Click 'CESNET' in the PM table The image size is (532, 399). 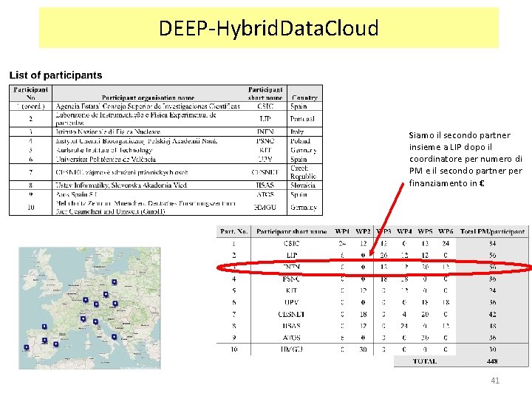pyautogui.click(x=291, y=314)
